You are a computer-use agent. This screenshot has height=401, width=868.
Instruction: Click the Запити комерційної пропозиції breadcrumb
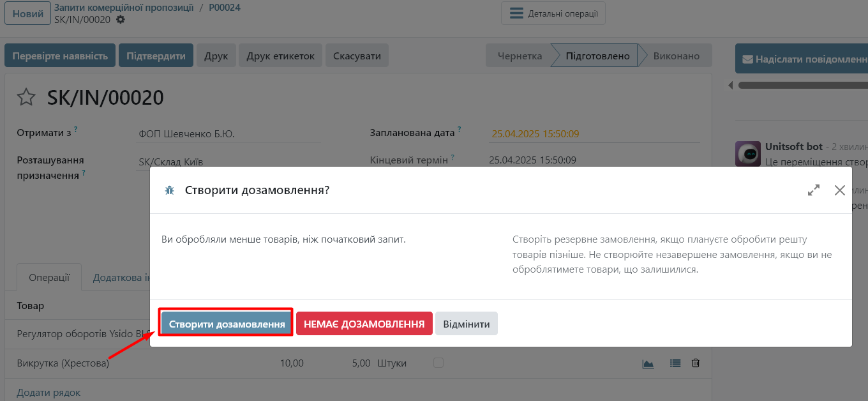(x=124, y=8)
